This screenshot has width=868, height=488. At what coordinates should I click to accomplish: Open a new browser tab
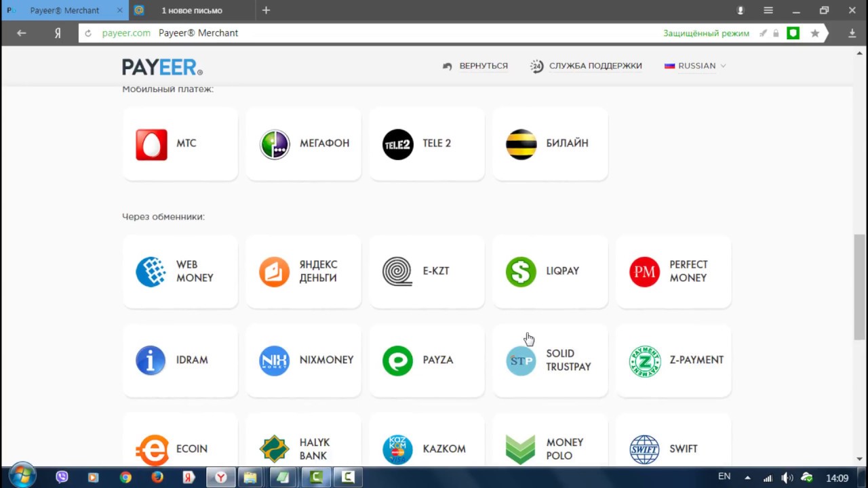266,10
